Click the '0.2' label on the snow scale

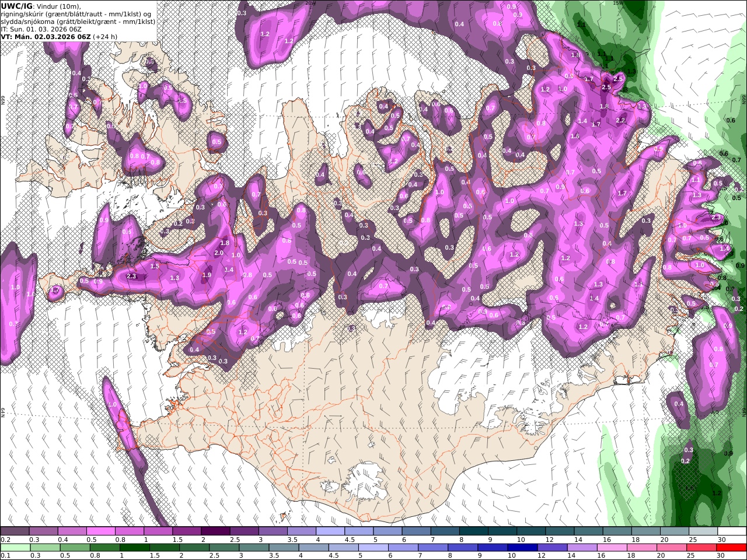click(5, 540)
